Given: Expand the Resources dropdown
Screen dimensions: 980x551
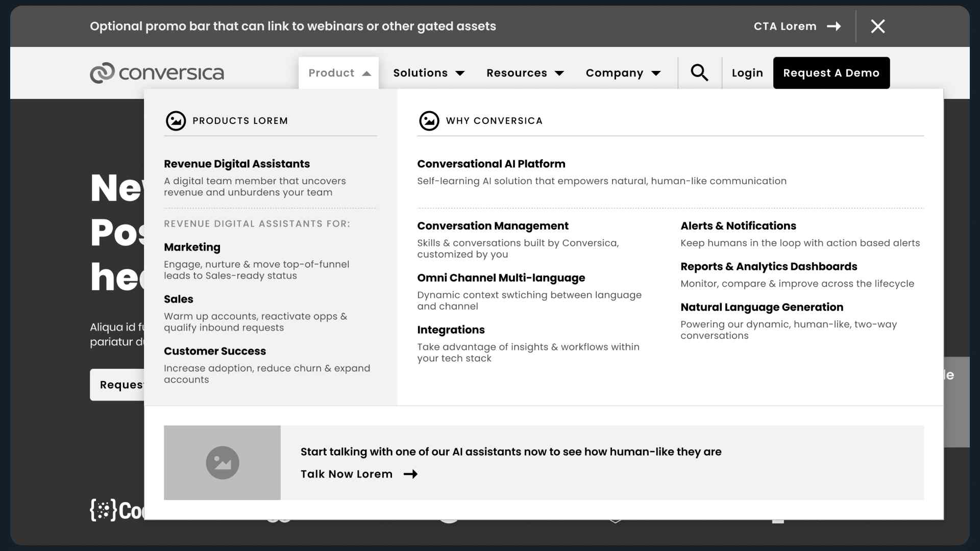Looking at the screenshot, I should (525, 73).
